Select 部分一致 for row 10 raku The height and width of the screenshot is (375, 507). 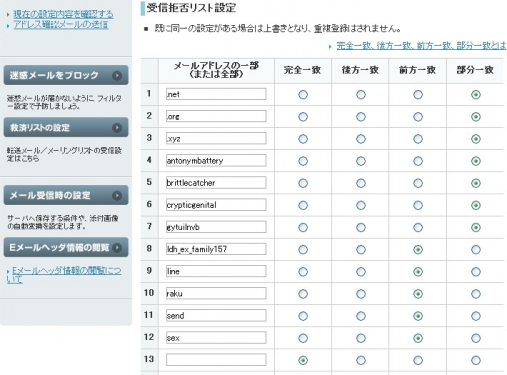point(476,294)
